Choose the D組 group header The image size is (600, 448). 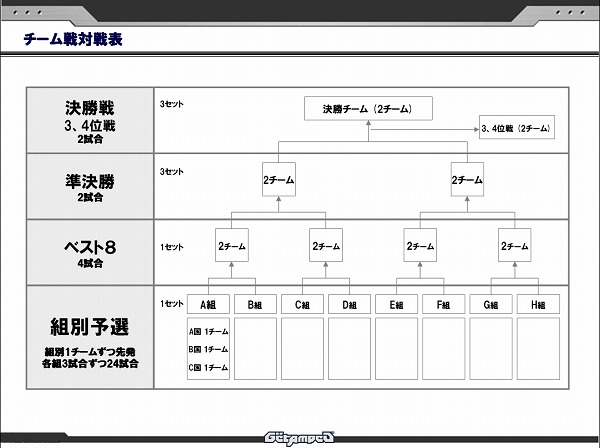(349, 304)
